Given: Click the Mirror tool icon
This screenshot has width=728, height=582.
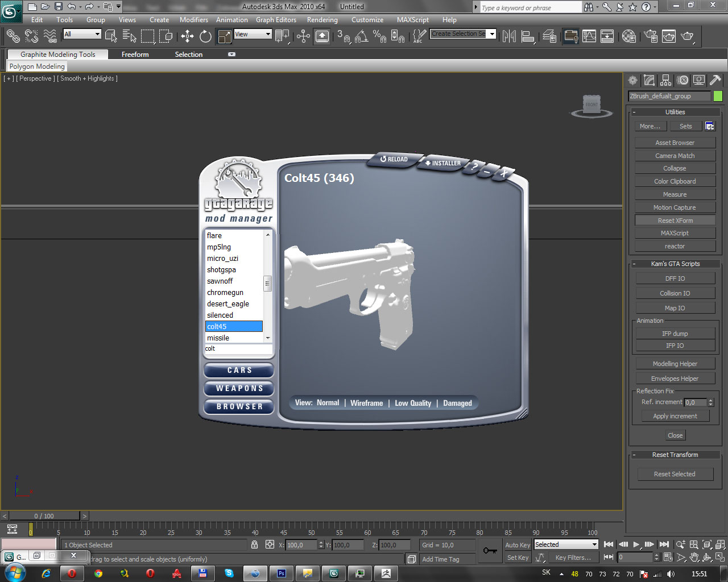Looking at the screenshot, I should point(509,36).
